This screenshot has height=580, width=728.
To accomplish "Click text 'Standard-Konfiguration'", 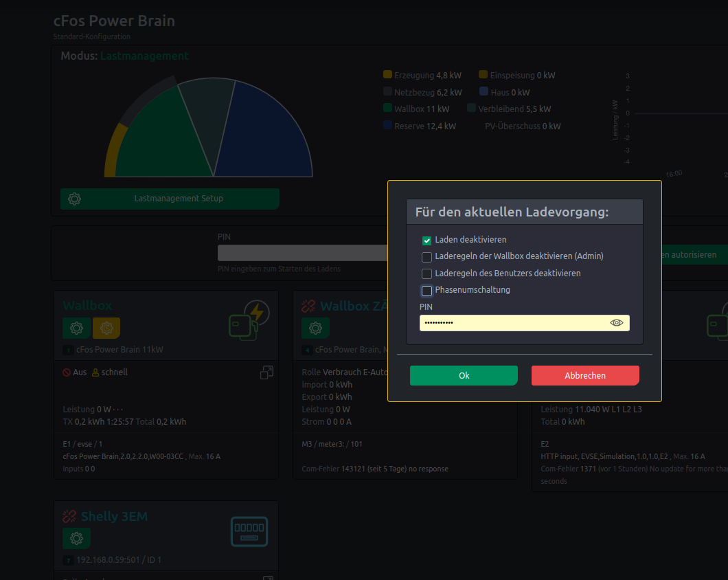I will click(x=91, y=36).
